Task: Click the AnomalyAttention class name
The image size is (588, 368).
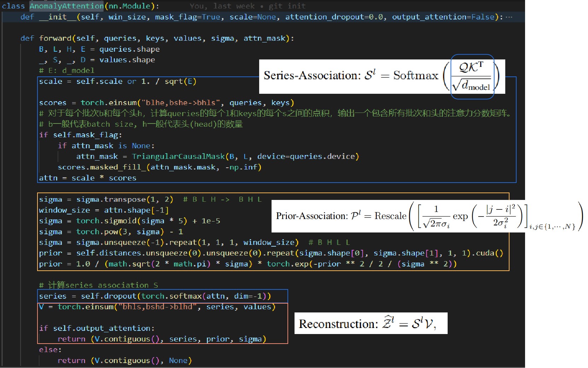Action: 67,6
